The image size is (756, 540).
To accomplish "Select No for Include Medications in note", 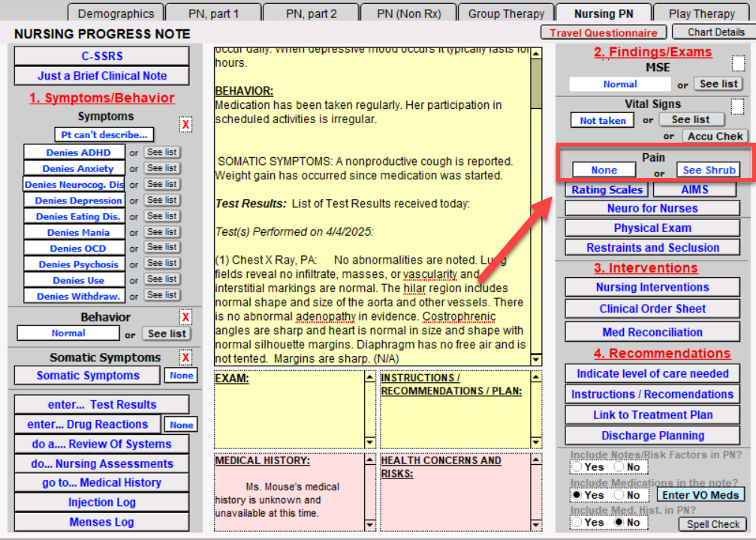I will pos(619,495).
